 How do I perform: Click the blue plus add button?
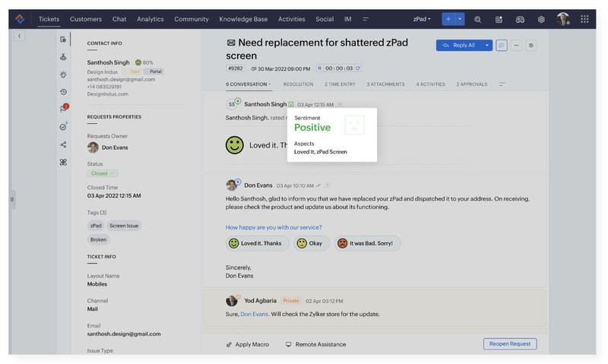[x=448, y=18]
